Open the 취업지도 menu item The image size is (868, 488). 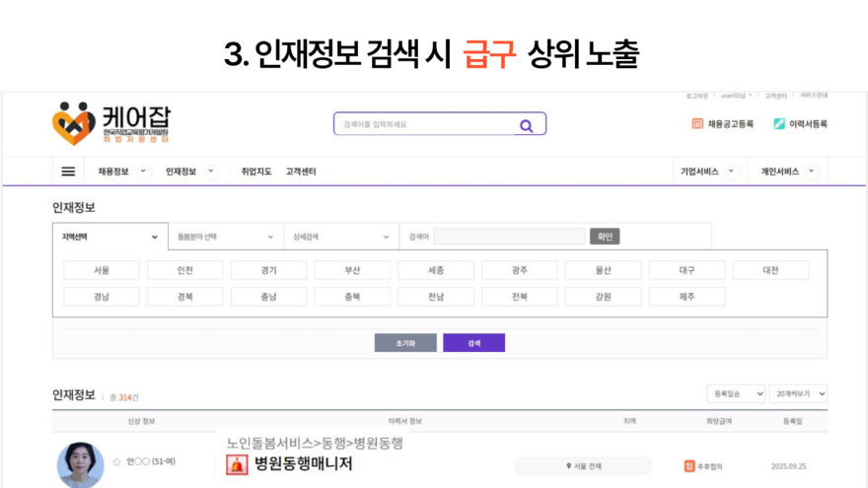(x=256, y=172)
